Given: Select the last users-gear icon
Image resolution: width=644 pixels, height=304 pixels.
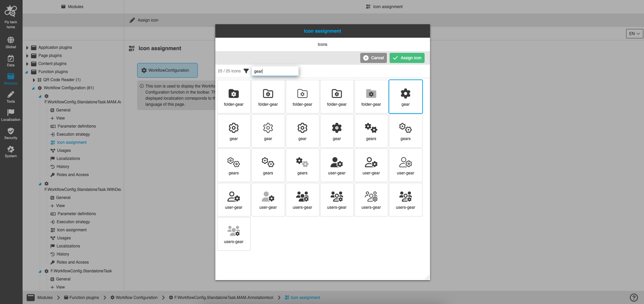Looking at the screenshot, I should click(234, 234).
